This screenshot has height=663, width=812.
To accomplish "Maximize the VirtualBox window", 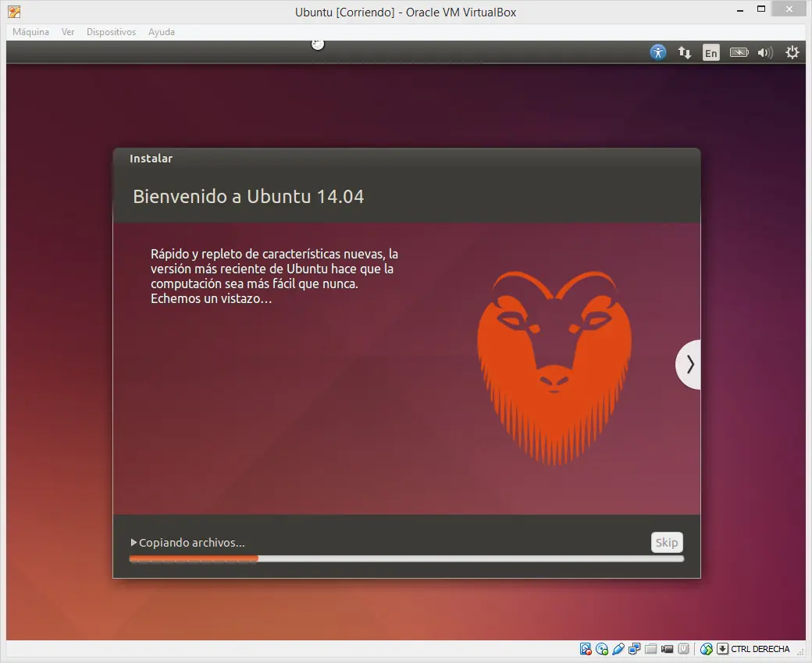I will pos(760,9).
